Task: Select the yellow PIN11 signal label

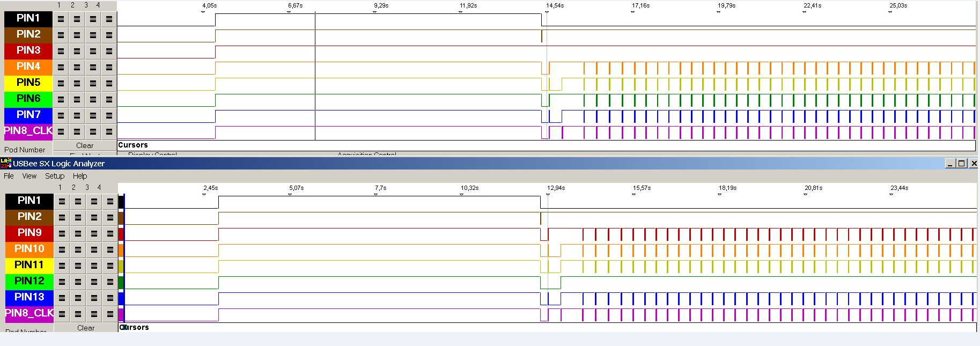Action: [30, 265]
